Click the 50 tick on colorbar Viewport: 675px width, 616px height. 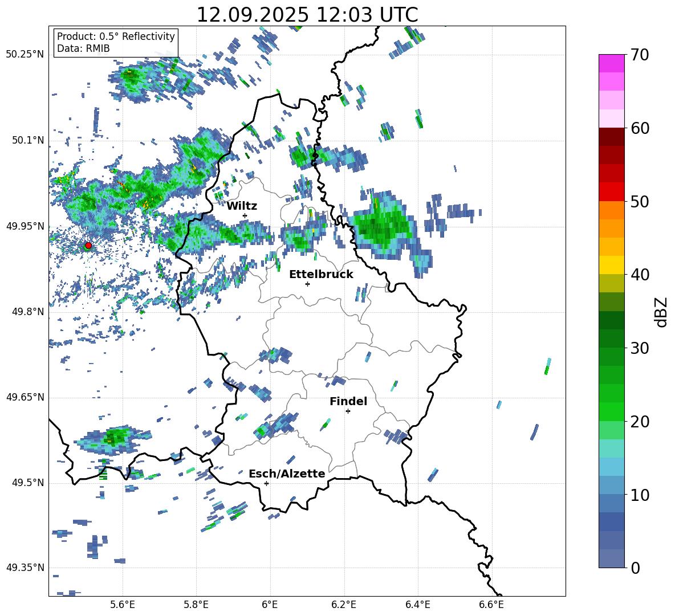(x=639, y=201)
